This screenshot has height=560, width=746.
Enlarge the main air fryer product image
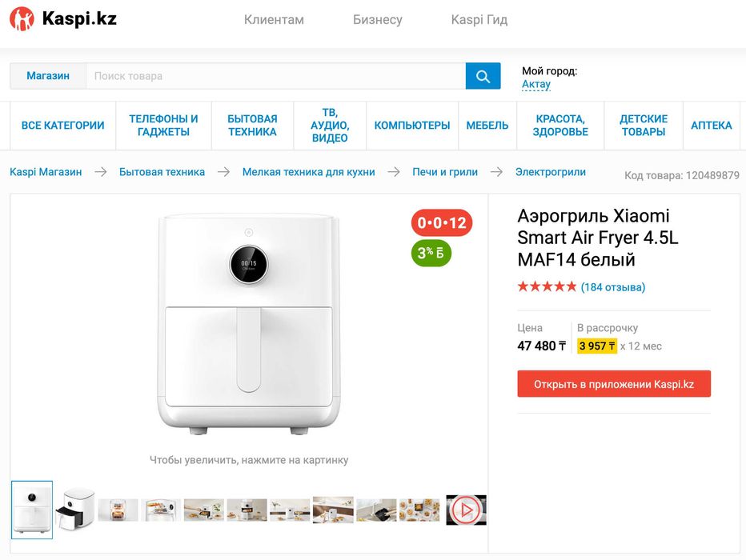pos(249,324)
